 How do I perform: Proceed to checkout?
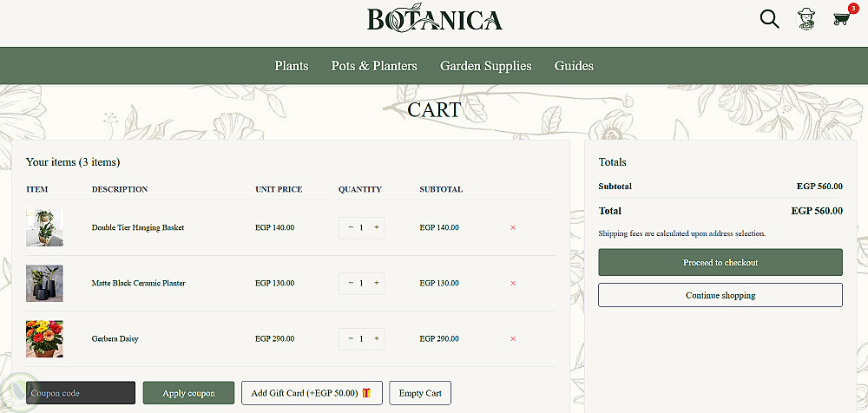click(x=720, y=262)
